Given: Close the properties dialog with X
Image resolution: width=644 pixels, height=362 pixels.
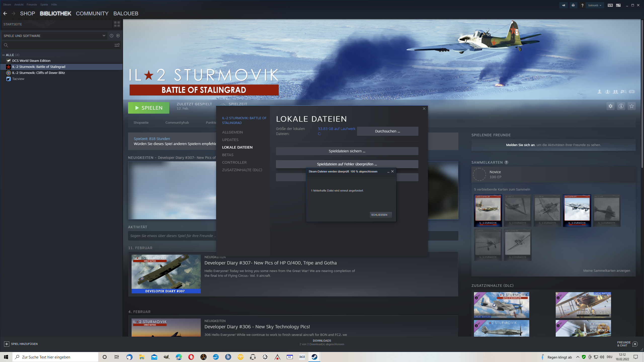Looking at the screenshot, I should pyautogui.click(x=424, y=109).
